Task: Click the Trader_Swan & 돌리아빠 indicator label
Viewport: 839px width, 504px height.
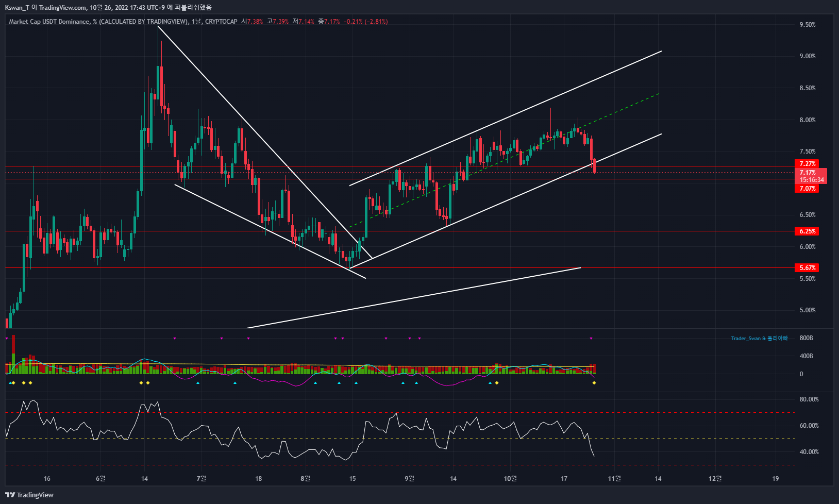Action: point(759,339)
